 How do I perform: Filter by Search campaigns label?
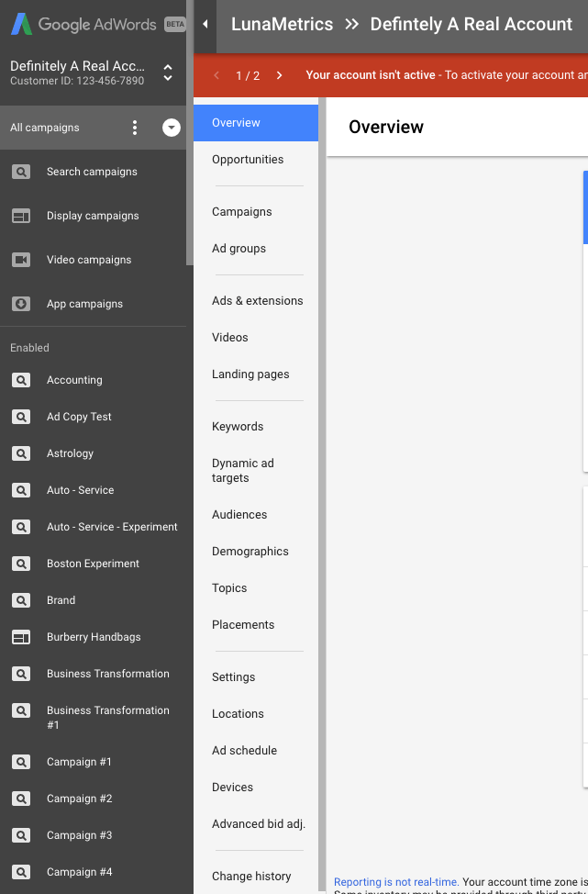(92, 172)
